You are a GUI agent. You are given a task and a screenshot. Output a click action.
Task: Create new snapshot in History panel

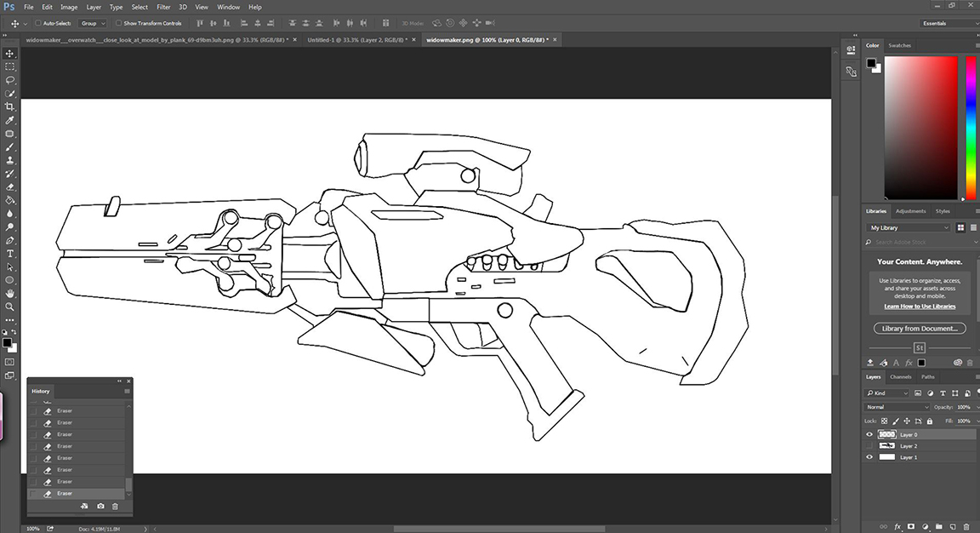point(100,506)
